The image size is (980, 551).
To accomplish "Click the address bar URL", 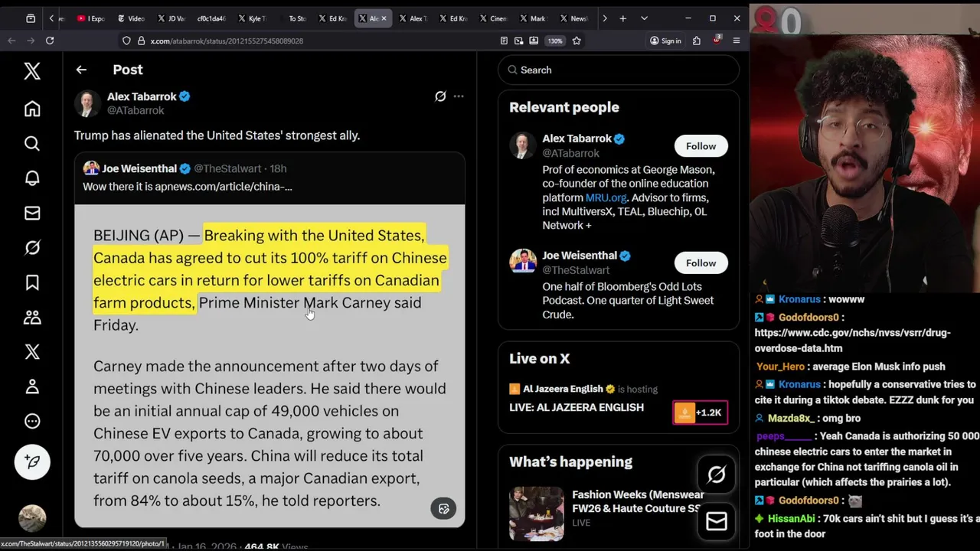I will pyautogui.click(x=227, y=41).
